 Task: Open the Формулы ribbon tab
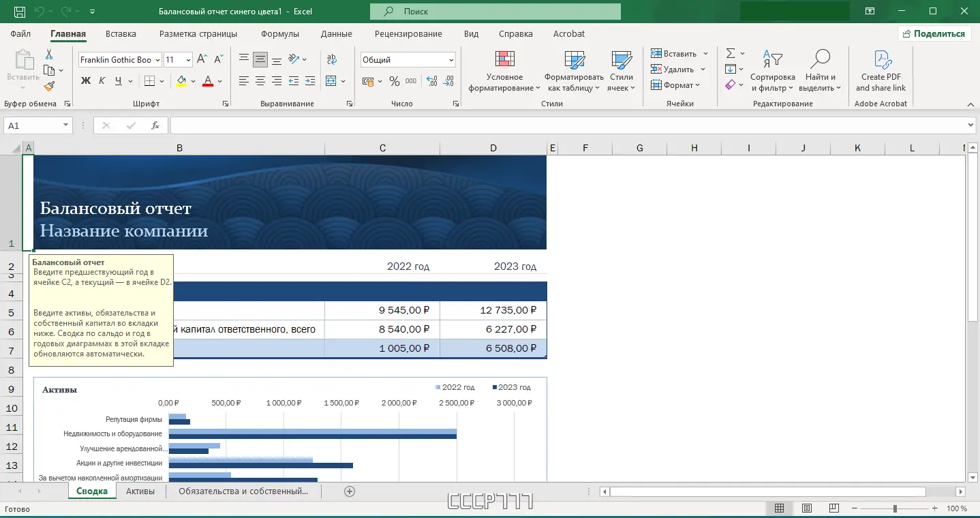[279, 34]
